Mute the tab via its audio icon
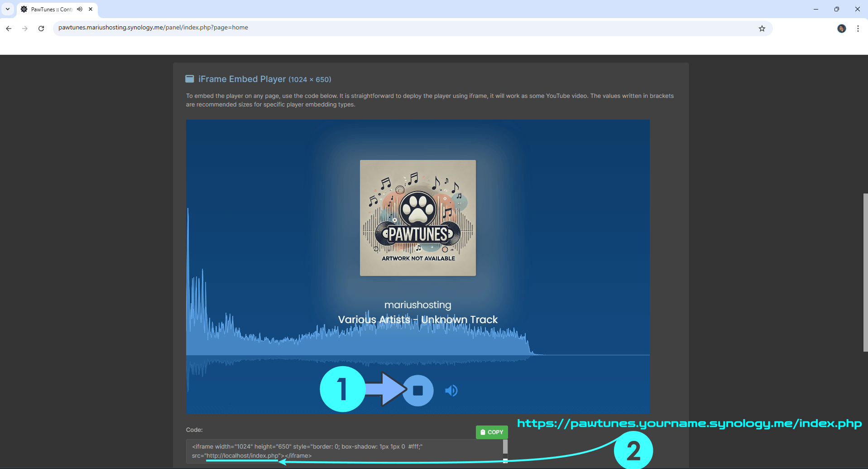Image resolution: width=868 pixels, height=469 pixels. click(x=80, y=9)
